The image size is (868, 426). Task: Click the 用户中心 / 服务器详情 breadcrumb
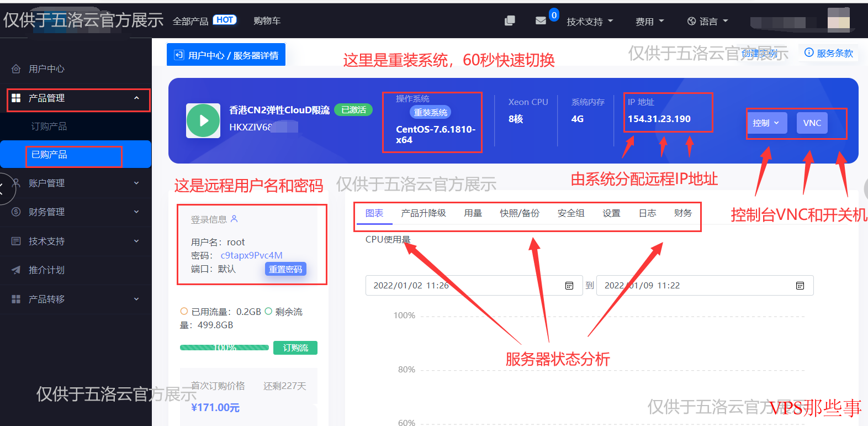(x=226, y=55)
